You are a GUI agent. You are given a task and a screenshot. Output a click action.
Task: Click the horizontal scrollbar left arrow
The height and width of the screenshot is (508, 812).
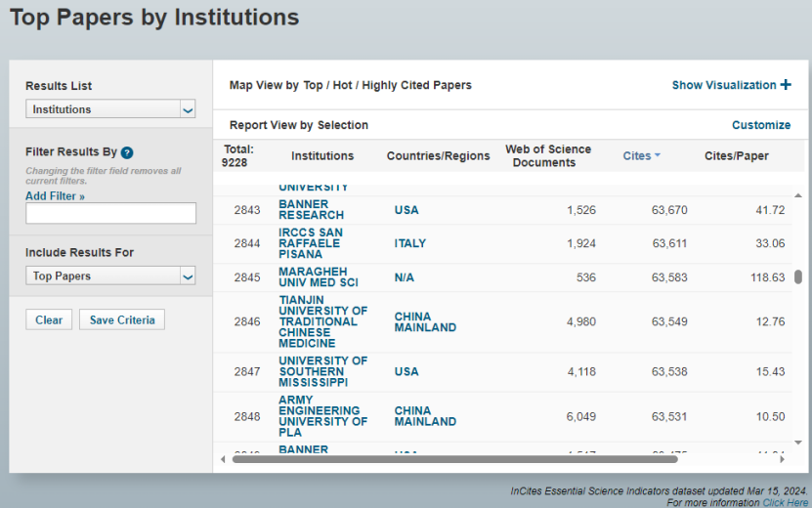point(223,459)
